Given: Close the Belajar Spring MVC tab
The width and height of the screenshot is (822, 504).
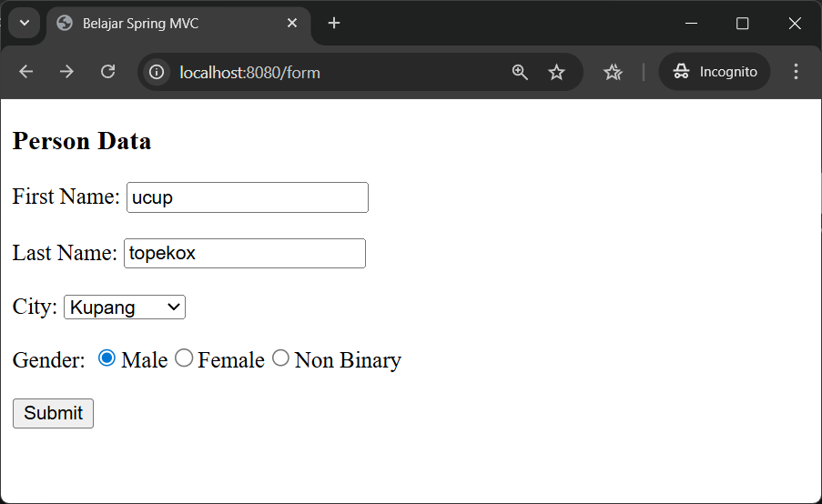Looking at the screenshot, I should (292, 23).
